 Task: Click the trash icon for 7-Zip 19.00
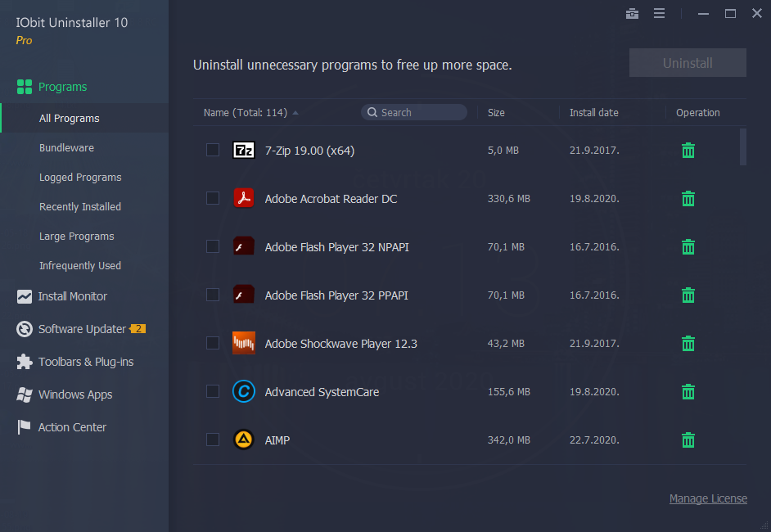coord(688,151)
